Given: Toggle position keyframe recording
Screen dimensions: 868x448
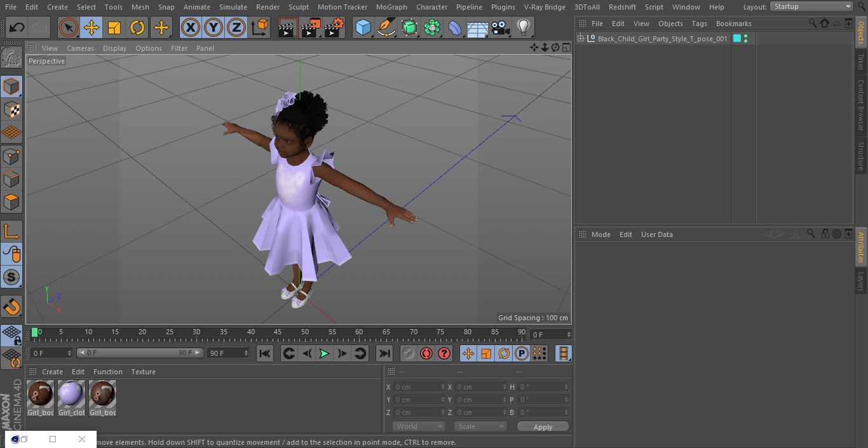Looking at the screenshot, I should [x=468, y=353].
